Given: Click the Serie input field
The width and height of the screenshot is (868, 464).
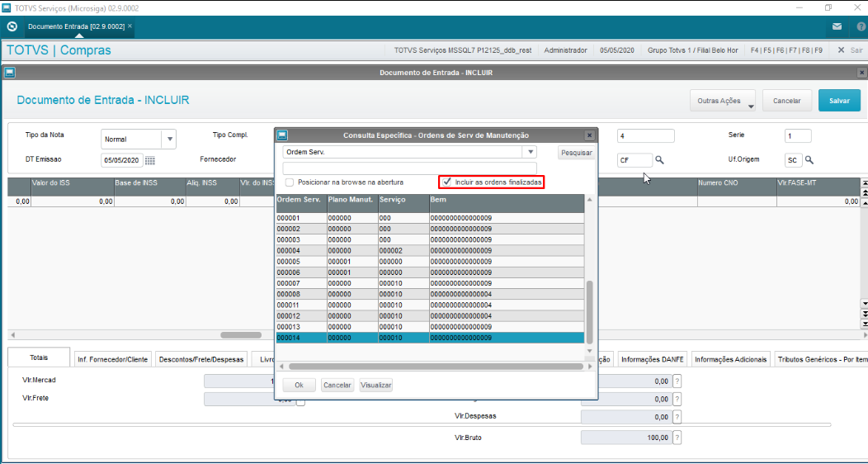Looking at the screenshot, I should [x=798, y=135].
